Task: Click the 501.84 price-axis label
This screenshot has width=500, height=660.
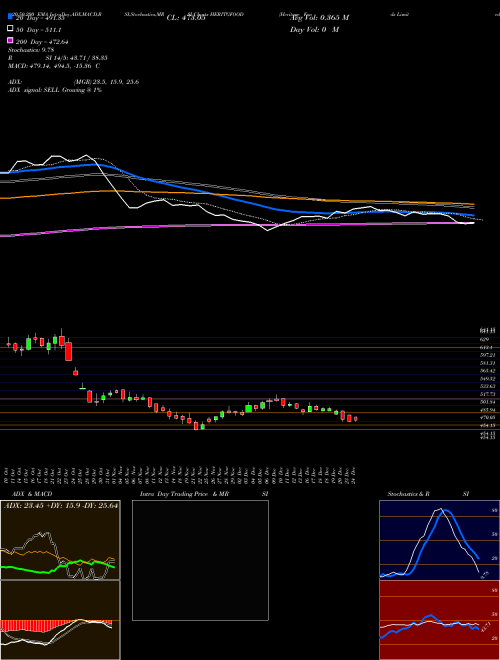Action: point(487,402)
